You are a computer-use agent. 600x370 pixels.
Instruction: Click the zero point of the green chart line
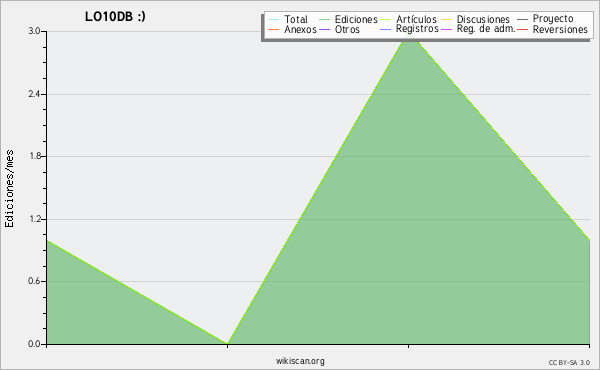coord(228,344)
